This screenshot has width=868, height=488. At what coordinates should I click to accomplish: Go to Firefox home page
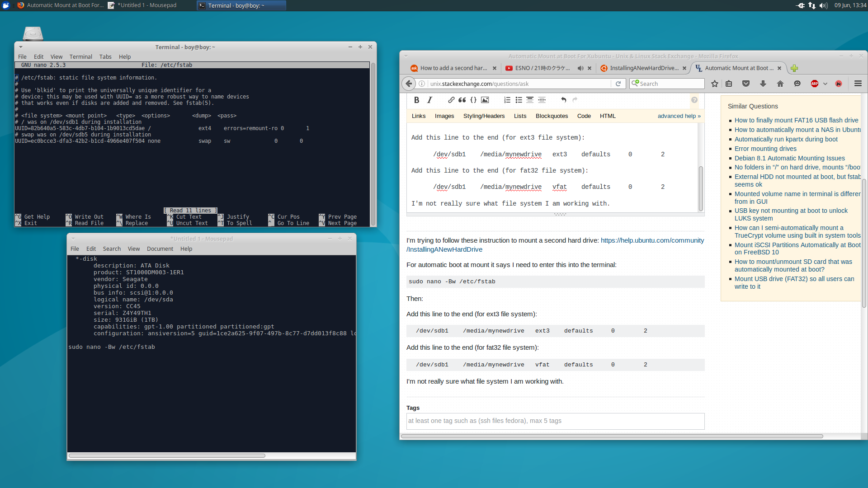click(780, 84)
